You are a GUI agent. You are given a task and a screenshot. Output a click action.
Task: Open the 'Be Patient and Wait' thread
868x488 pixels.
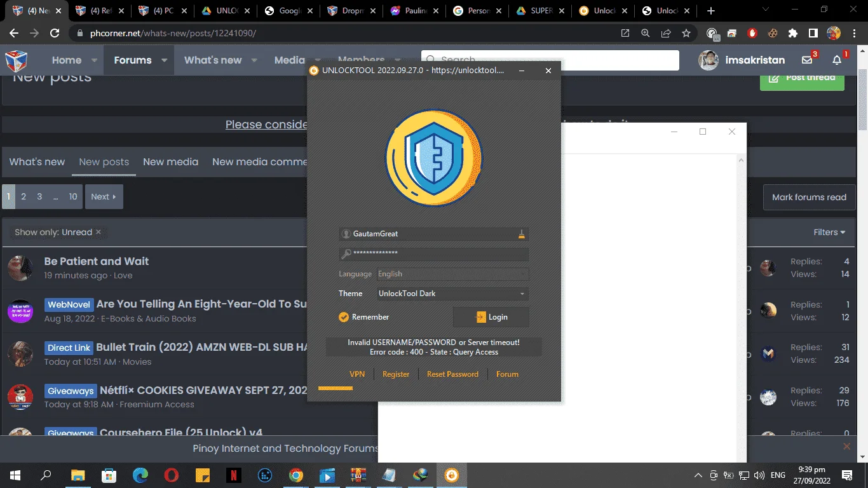click(97, 261)
